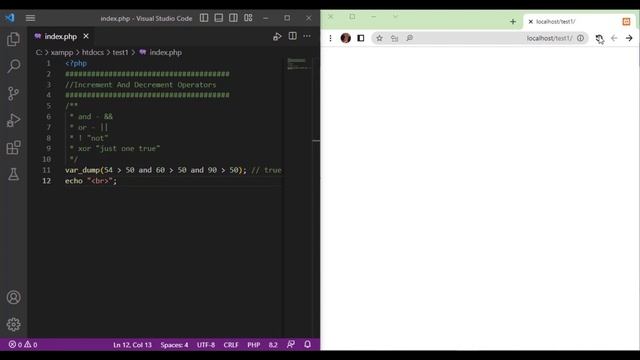Reload the browser page

pos(599,38)
